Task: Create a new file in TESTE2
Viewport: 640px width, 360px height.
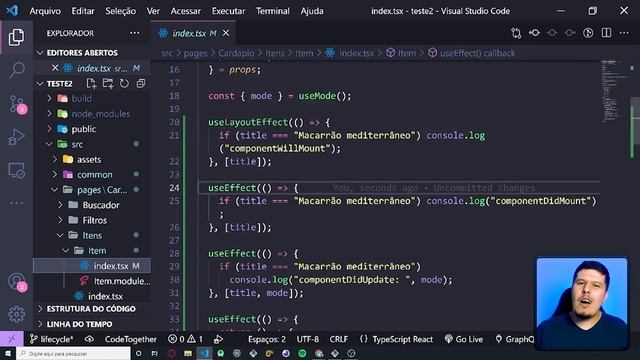Action: [x=91, y=84]
